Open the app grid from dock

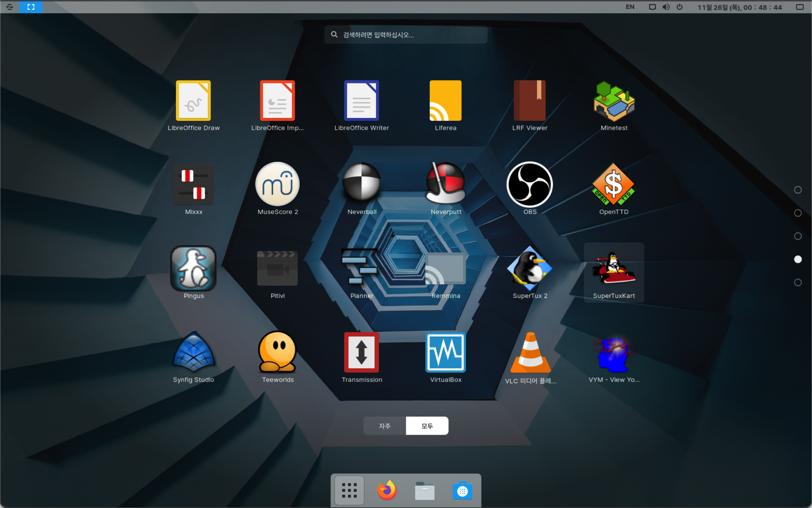[349, 491]
